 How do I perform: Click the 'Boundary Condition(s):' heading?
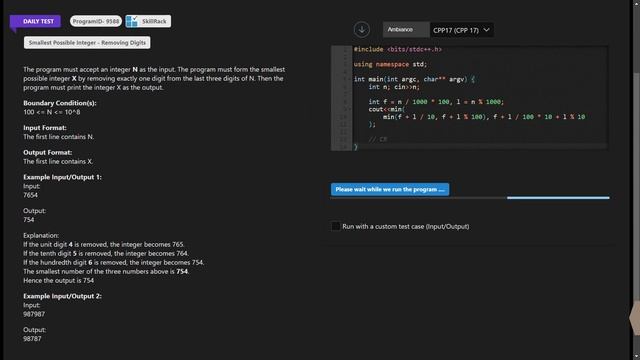point(60,103)
